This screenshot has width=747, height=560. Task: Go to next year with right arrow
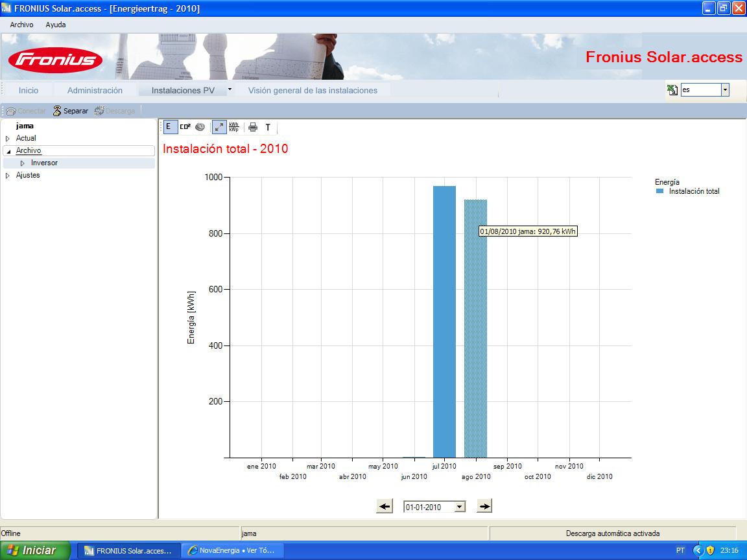coord(484,506)
